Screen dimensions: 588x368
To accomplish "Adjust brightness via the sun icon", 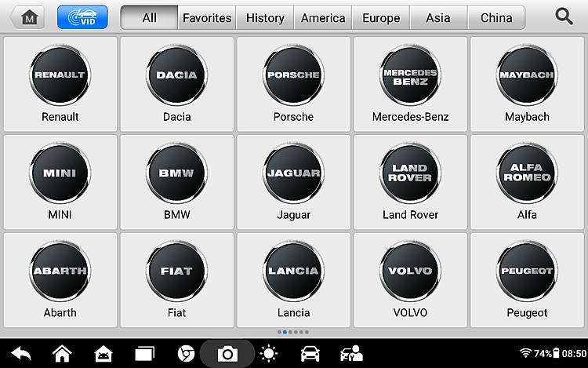I will (x=268, y=354).
